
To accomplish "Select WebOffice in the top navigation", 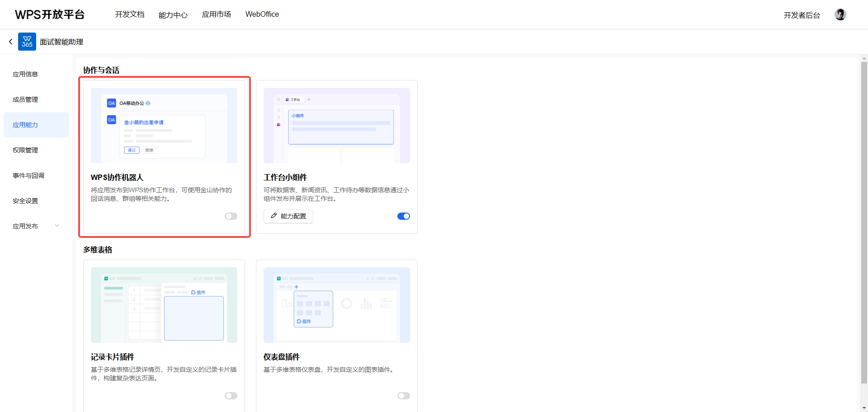I will point(262,14).
